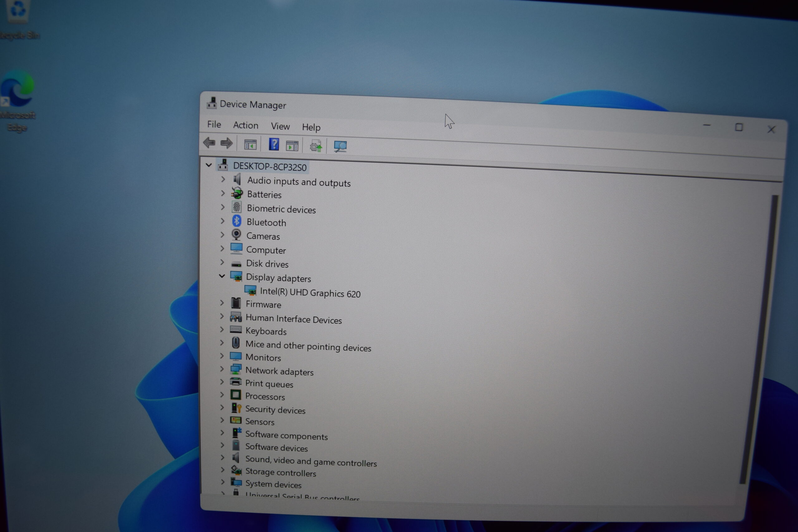798x532 pixels.
Task: Click the Biometric devices fingerprint icon
Action: (237, 207)
